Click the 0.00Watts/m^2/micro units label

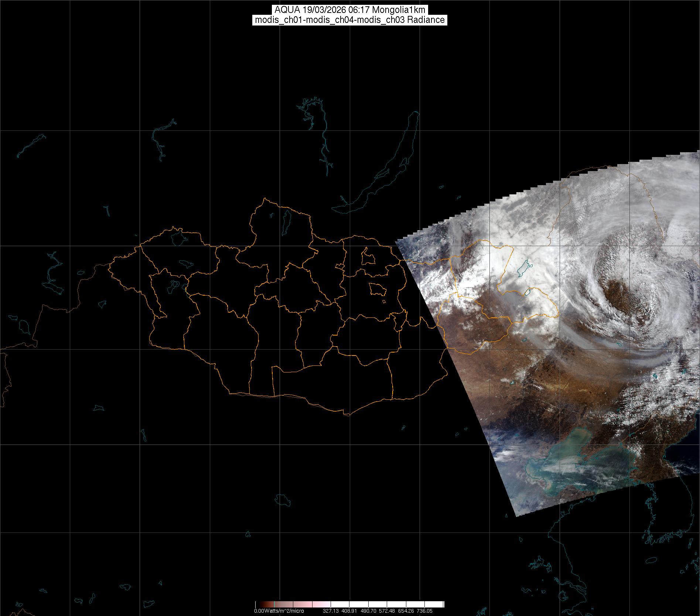coord(279,611)
